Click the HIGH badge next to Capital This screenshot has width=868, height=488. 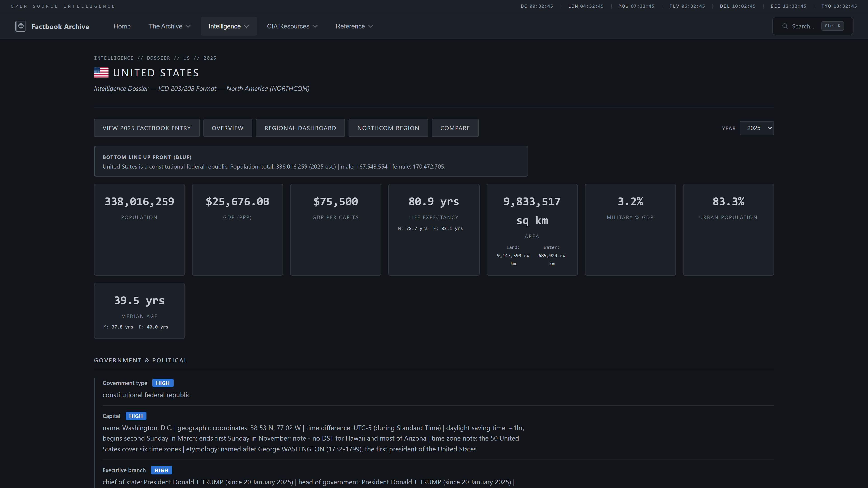(136, 416)
